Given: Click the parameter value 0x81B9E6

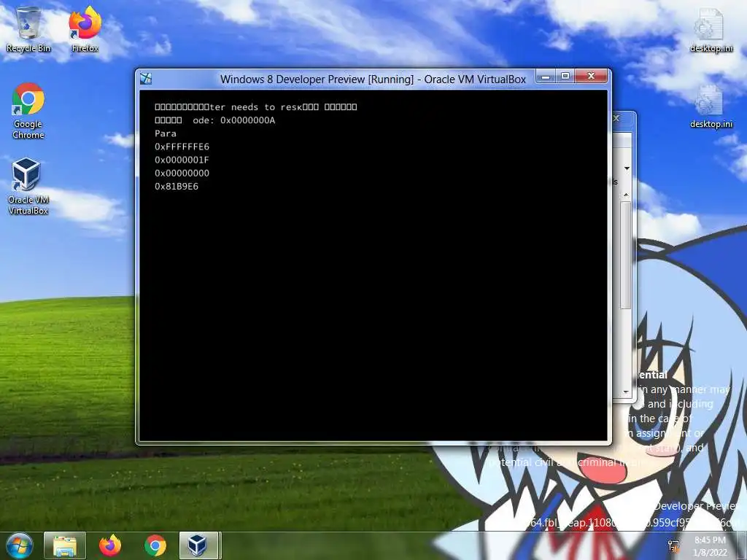Looking at the screenshot, I should [x=177, y=187].
